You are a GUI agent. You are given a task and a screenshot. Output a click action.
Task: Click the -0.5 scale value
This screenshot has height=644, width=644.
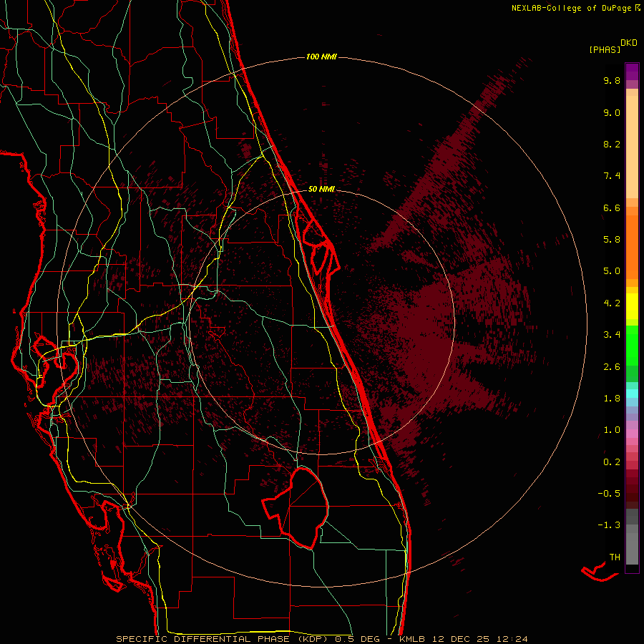coord(609,494)
